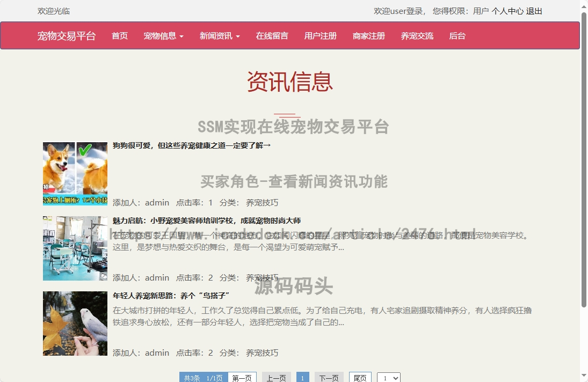Image resolution: width=588 pixels, height=382 pixels.
Task: Select 用户注册 in navigation bar
Action: point(320,36)
